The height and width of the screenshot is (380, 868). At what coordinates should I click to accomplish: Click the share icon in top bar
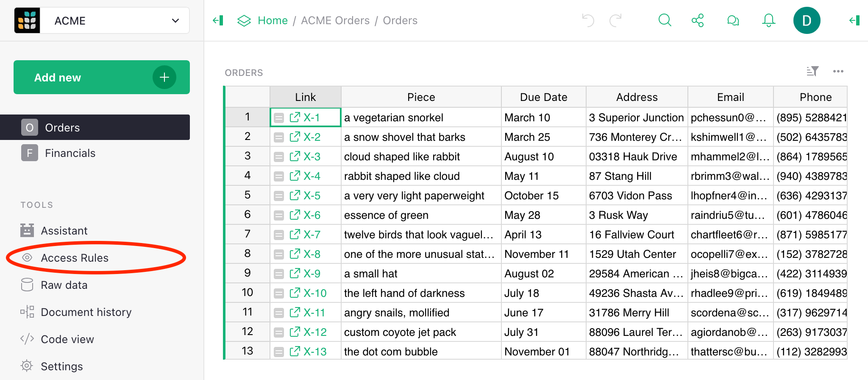point(698,20)
